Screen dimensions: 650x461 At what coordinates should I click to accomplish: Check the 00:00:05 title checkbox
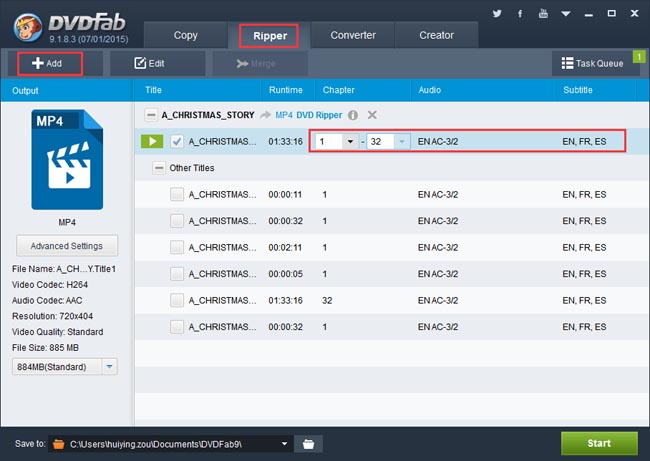[x=177, y=274]
